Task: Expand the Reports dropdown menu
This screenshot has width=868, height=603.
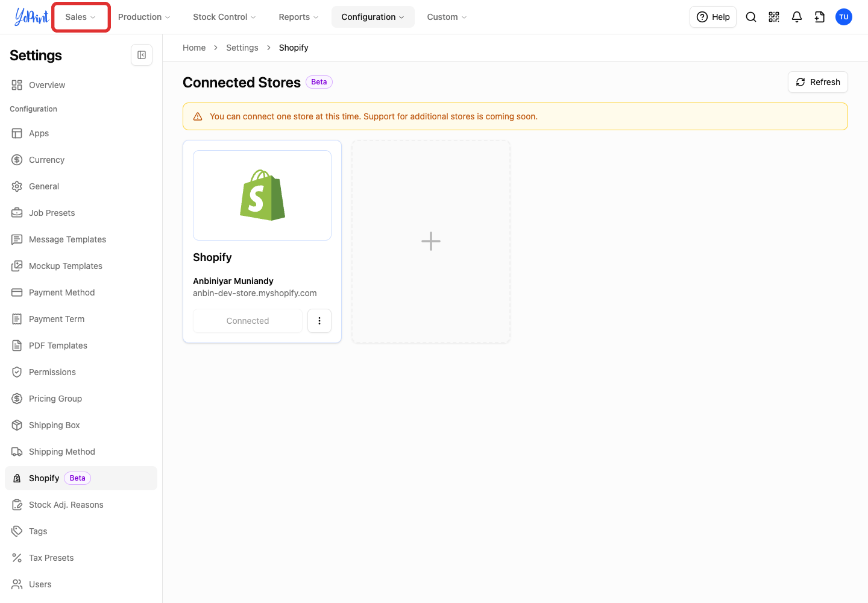Action: coord(298,17)
